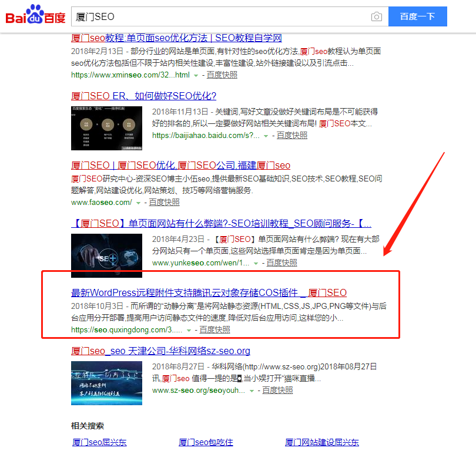Open 厦门seo教程:单页面seo优化方法 result title
The width and height of the screenshot is (476, 451).
tap(176, 38)
